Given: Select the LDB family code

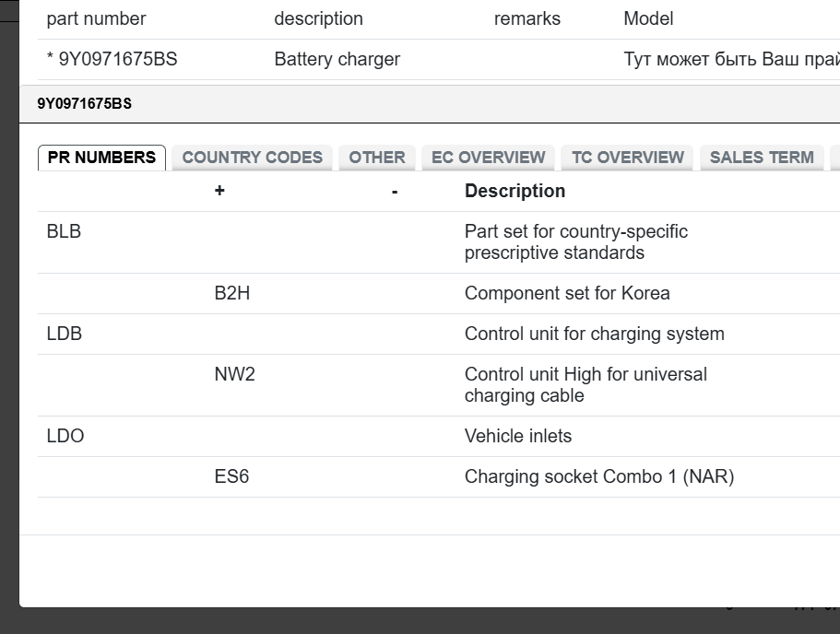Looking at the screenshot, I should (64, 335).
